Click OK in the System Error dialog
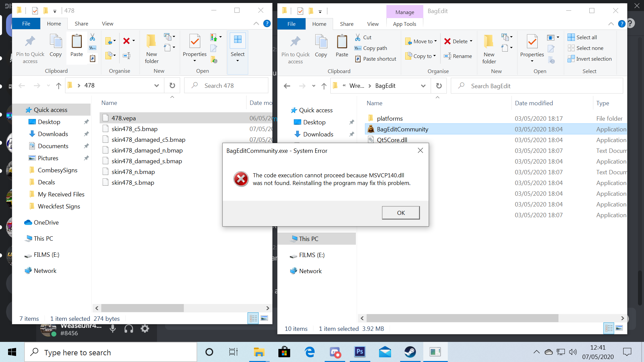The width and height of the screenshot is (644, 362). (x=400, y=213)
